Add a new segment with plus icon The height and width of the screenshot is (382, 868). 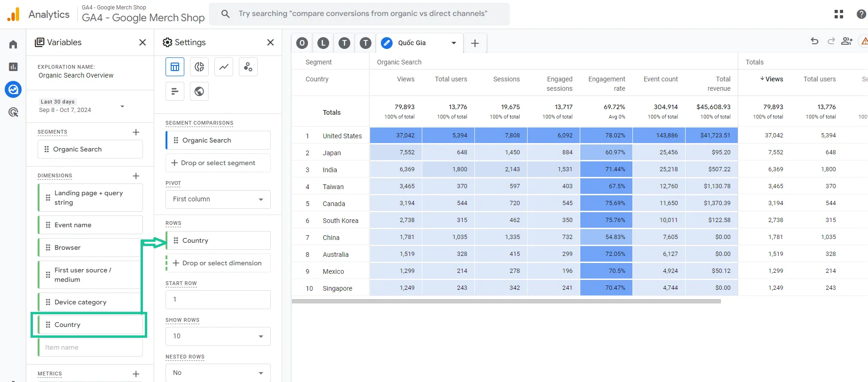pyautogui.click(x=136, y=132)
